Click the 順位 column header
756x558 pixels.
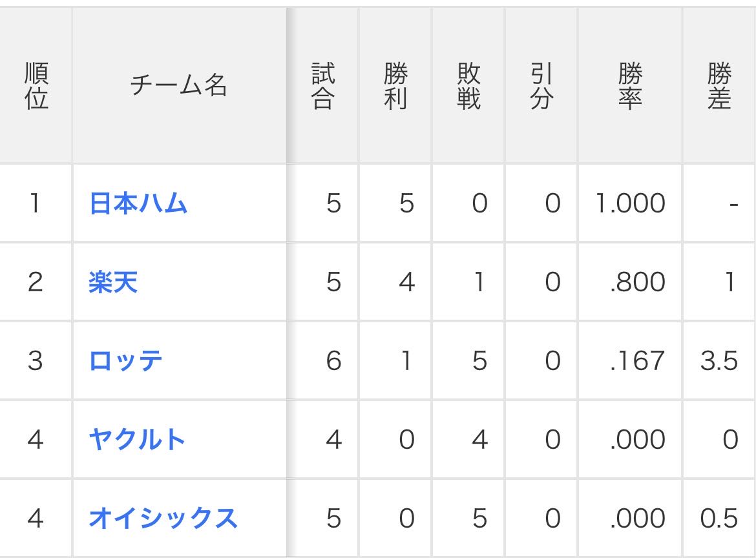pyautogui.click(x=36, y=86)
